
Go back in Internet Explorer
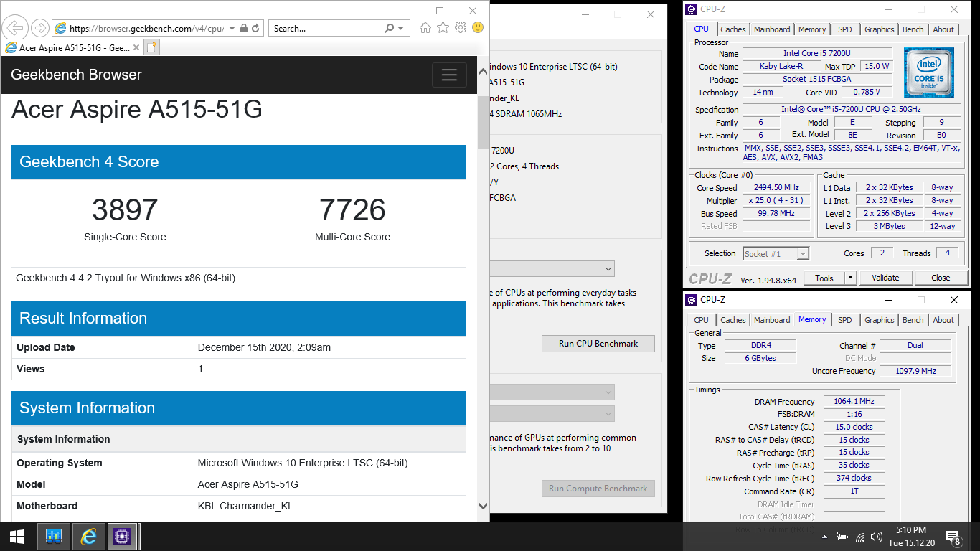(15, 28)
